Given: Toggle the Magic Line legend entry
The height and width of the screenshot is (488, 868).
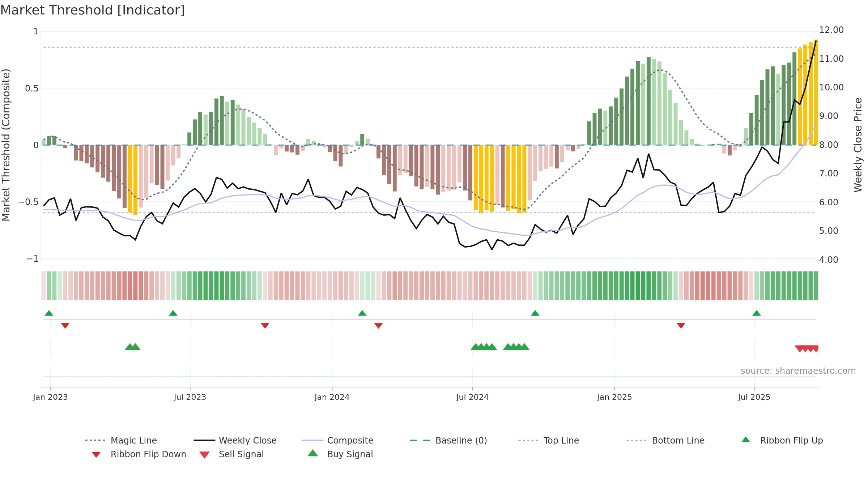Looking at the screenshot, I should click(121, 440).
